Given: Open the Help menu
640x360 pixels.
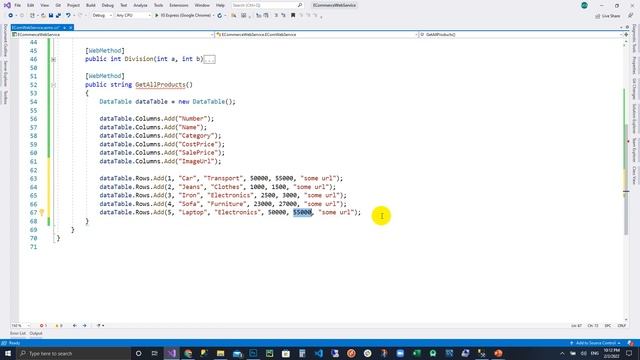Looking at the screenshot, I should pyautogui.click(x=220, y=5).
